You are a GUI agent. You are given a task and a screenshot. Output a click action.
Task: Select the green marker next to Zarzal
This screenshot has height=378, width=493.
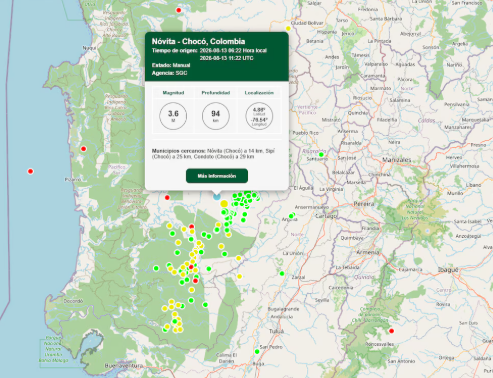[282, 274]
